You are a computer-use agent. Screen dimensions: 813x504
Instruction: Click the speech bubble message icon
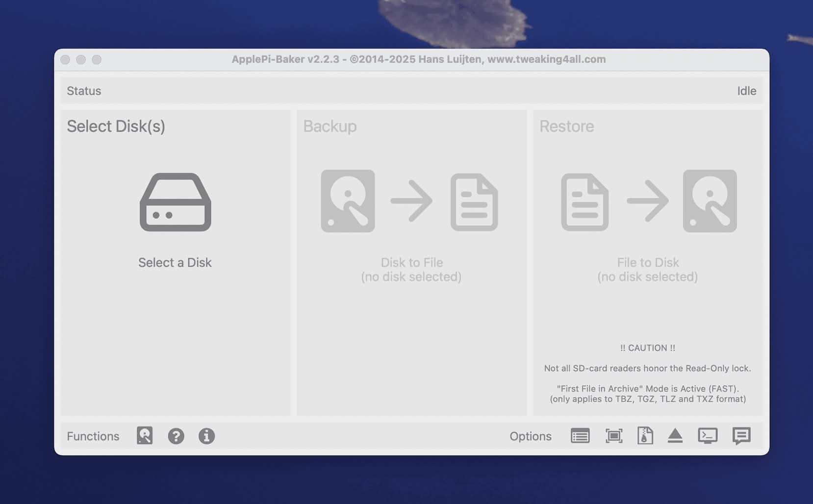pos(741,435)
